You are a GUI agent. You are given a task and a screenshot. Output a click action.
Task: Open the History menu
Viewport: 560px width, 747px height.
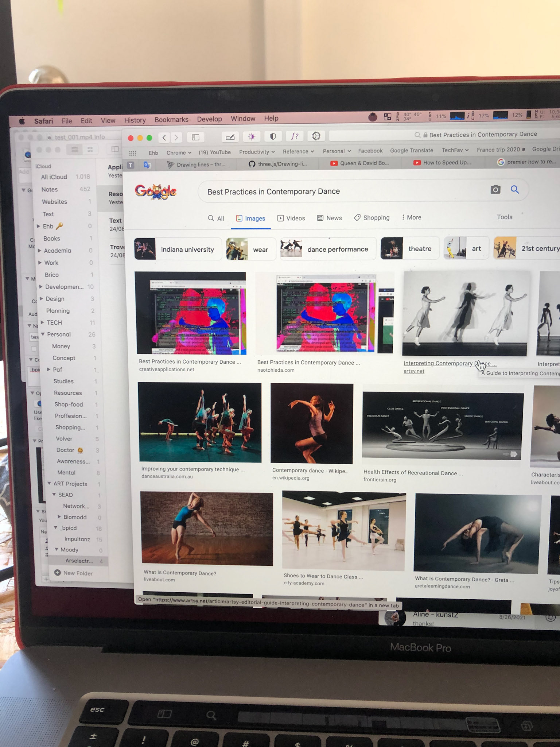[x=135, y=120]
